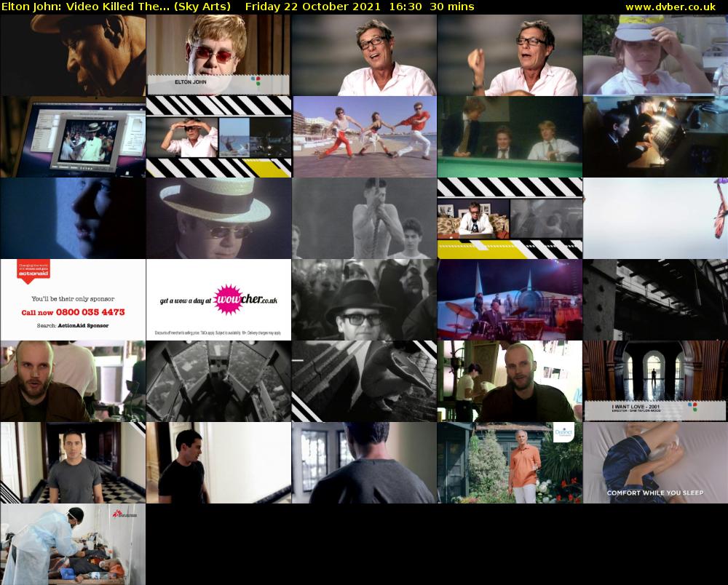728x585 pixels.
Task: Click the aerial cockpit window view thumbnail
Action: click(218, 381)
